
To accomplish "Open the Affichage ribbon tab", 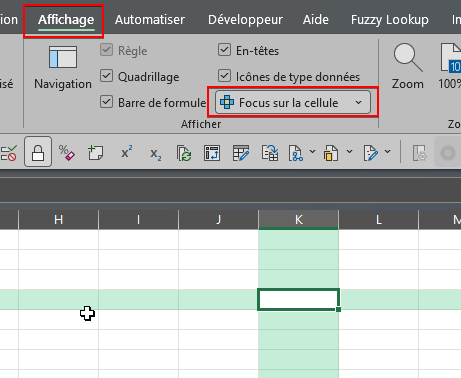I will [x=66, y=20].
